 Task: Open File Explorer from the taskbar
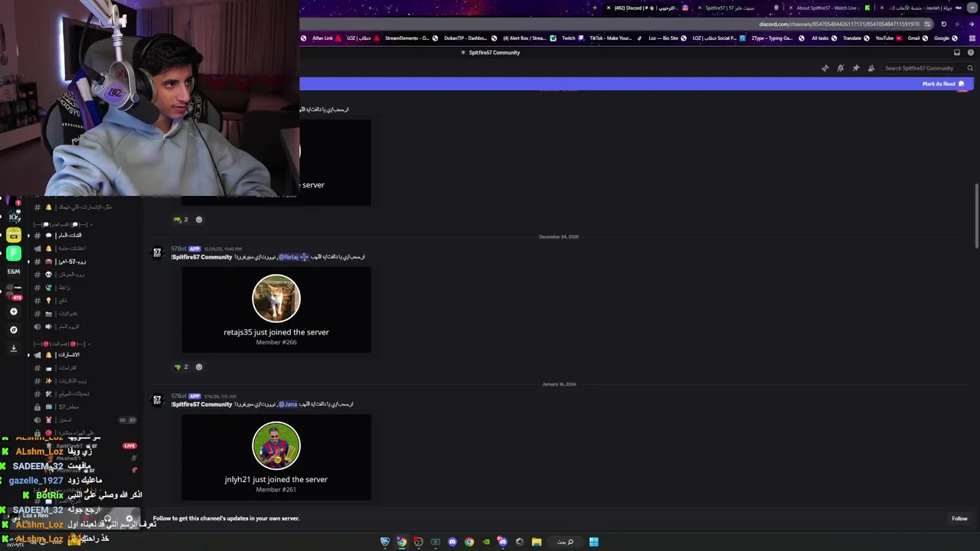pyautogui.click(x=537, y=542)
